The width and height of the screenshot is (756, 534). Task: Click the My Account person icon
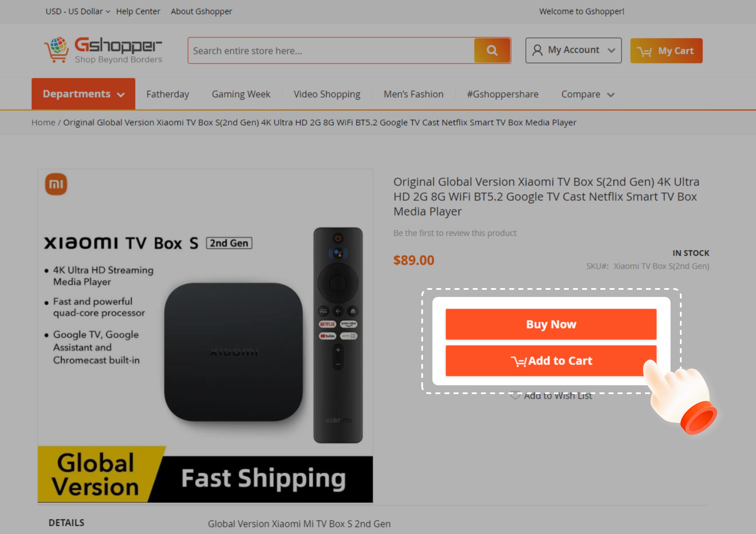pyautogui.click(x=537, y=50)
